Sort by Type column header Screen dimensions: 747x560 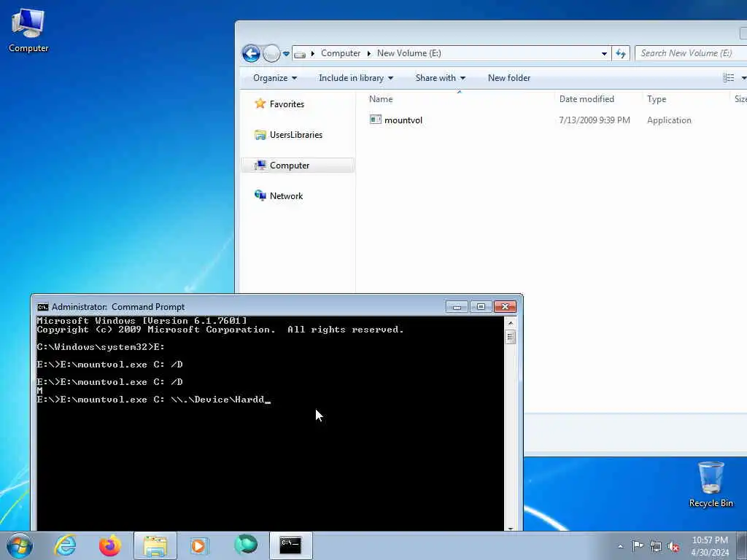click(685, 99)
